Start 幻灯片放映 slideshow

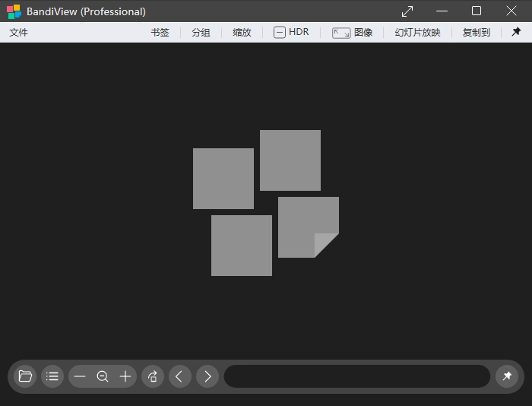click(x=418, y=32)
